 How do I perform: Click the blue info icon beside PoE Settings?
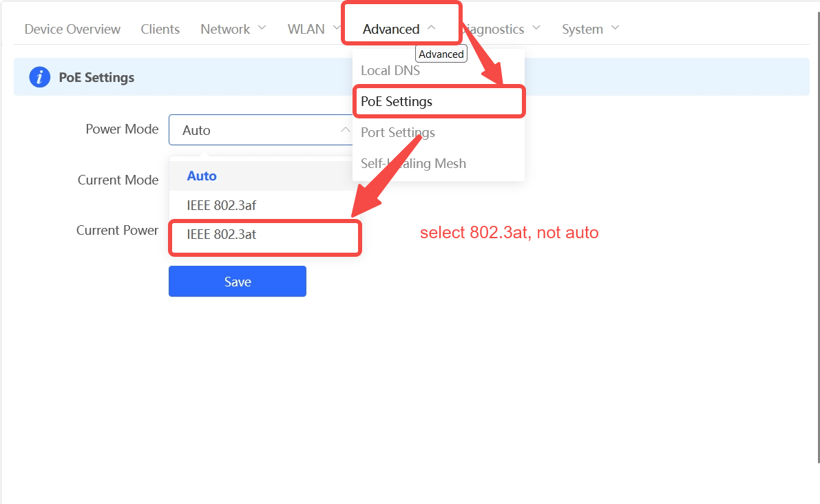click(x=39, y=77)
